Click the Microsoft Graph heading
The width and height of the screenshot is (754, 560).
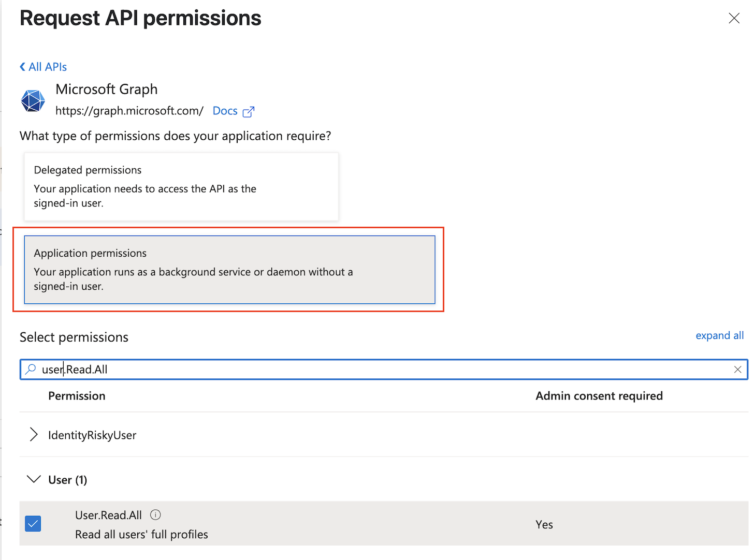[107, 90]
